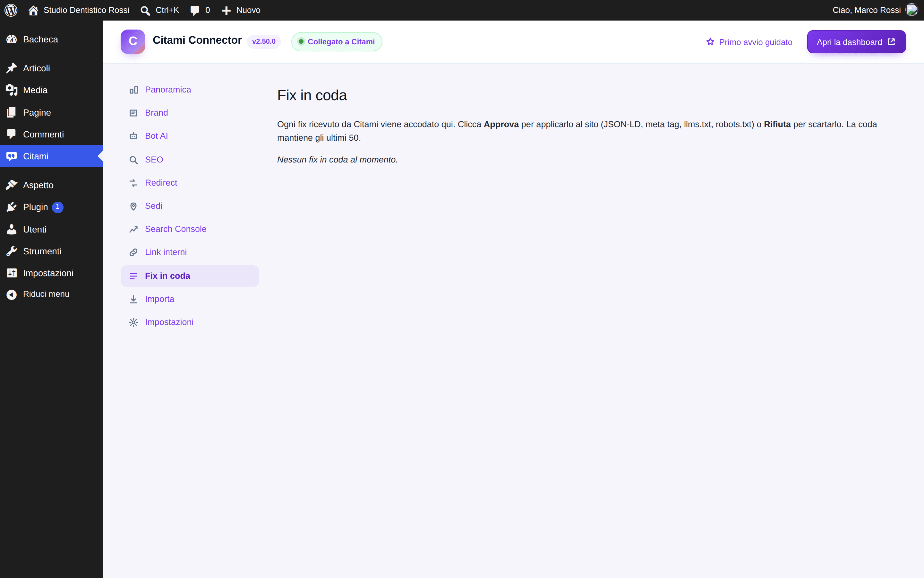Click the Link interni chain icon
This screenshot has width=924, height=578.
coord(133,252)
